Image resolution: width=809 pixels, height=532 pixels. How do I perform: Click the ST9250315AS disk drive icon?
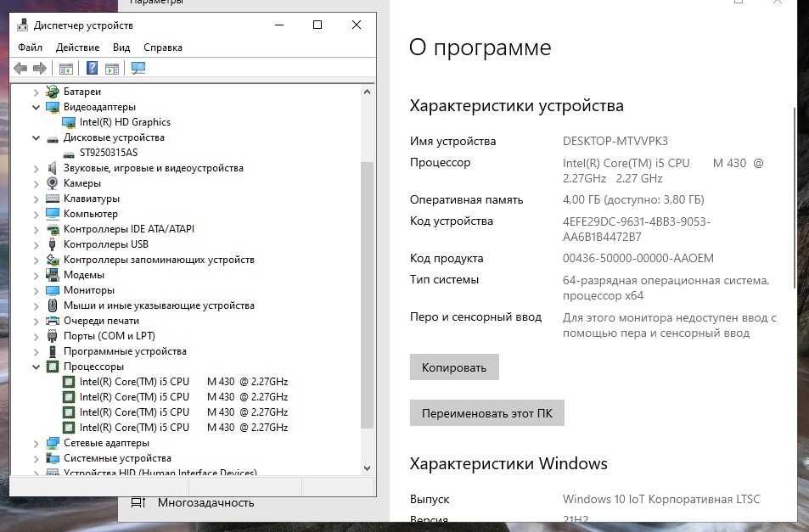(x=69, y=154)
